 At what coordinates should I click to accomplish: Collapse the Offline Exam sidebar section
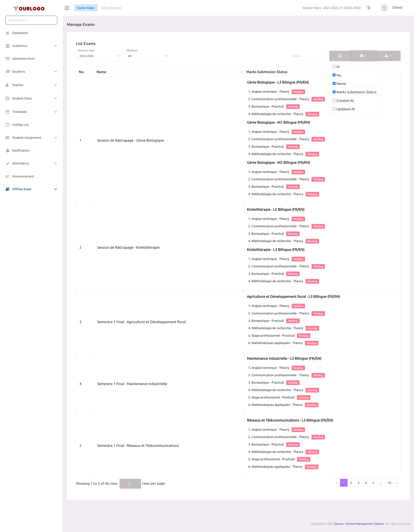(x=55, y=189)
